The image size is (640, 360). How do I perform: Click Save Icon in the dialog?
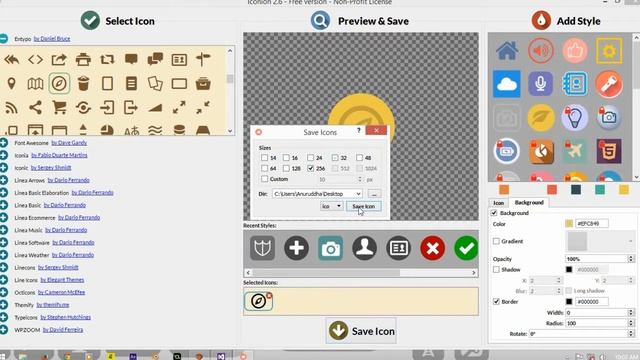[x=363, y=206]
